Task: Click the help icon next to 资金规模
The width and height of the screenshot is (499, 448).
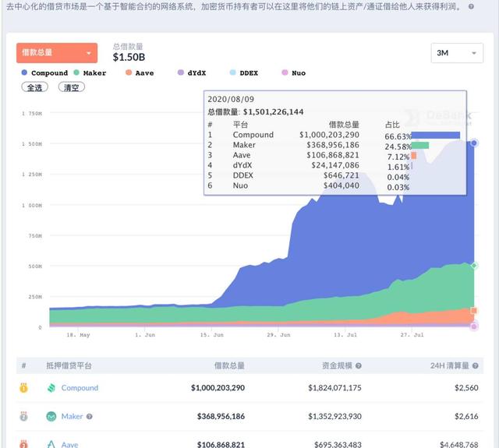Action: coord(359,365)
